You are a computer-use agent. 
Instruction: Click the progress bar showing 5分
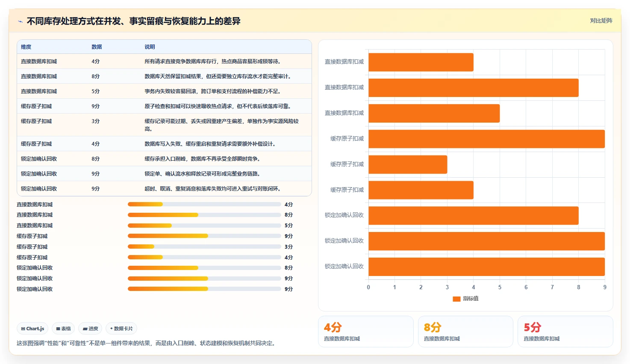[204, 226]
